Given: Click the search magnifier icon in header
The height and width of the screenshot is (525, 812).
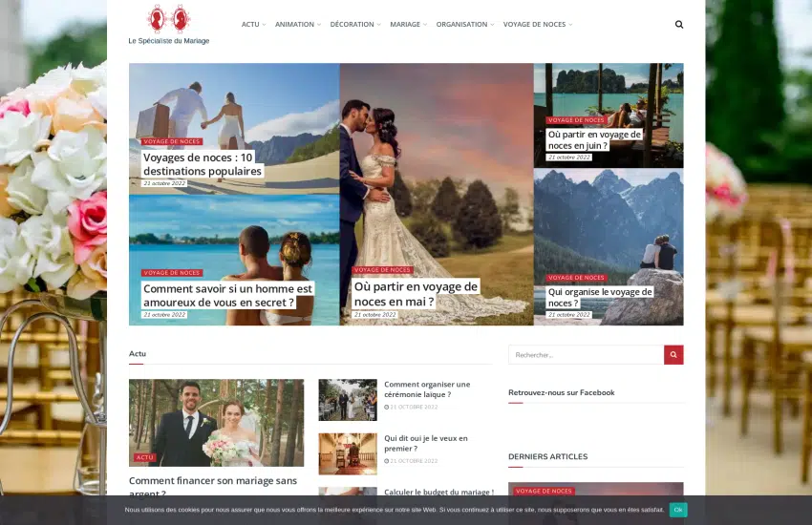Looking at the screenshot, I should 679,25.
